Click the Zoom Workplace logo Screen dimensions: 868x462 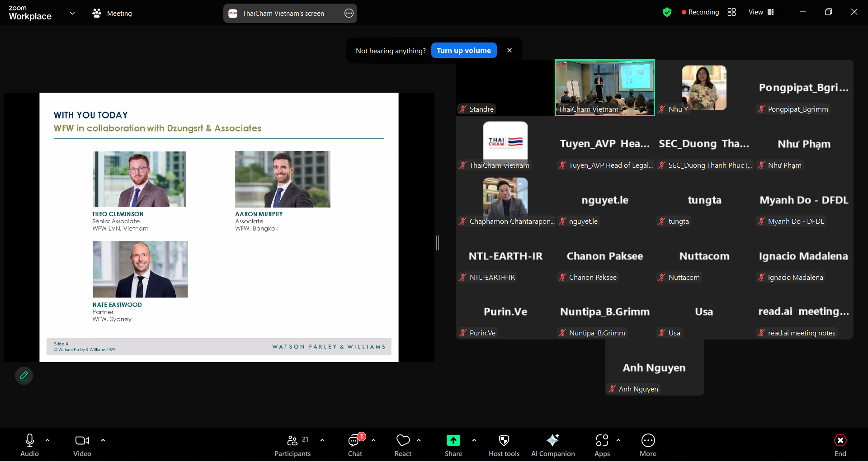[30, 13]
